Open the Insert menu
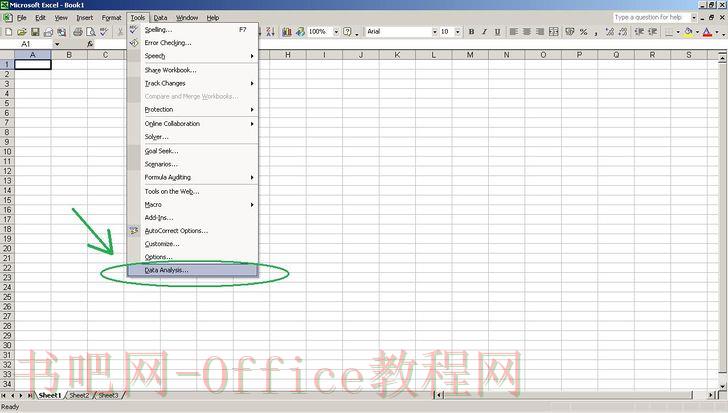 pyautogui.click(x=84, y=18)
